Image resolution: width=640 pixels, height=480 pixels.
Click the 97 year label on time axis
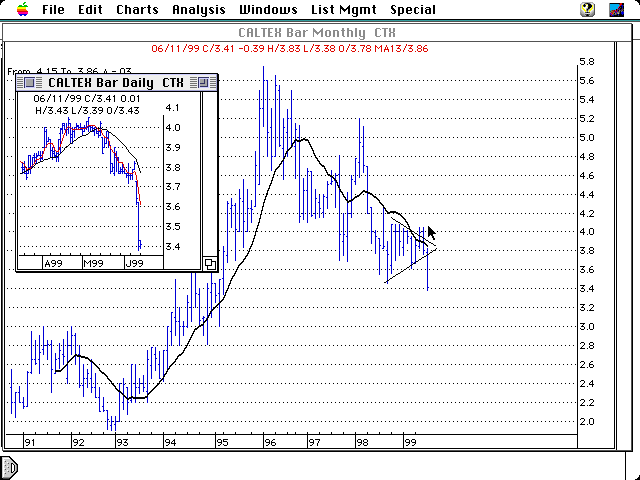pos(314,442)
